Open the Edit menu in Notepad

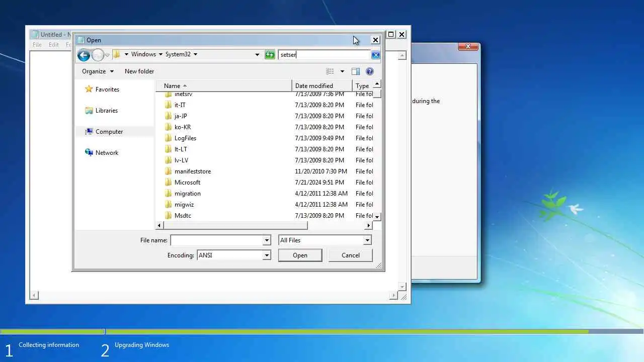click(x=54, y=45)
